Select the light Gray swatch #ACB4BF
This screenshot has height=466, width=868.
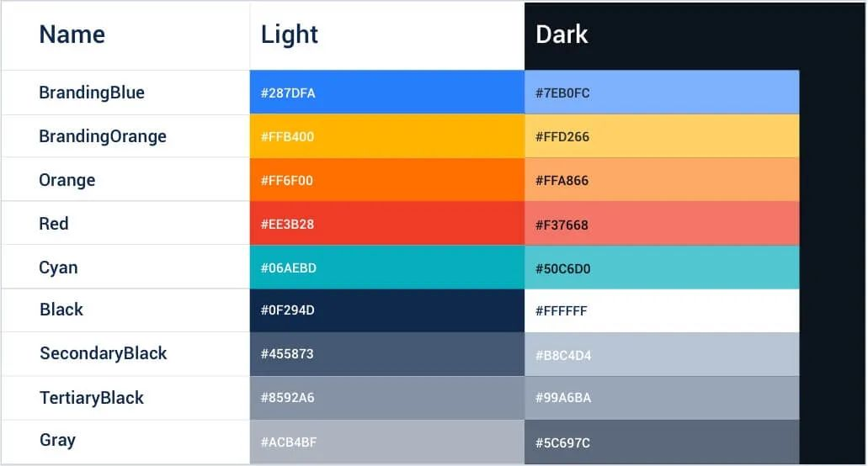point(386,441)
